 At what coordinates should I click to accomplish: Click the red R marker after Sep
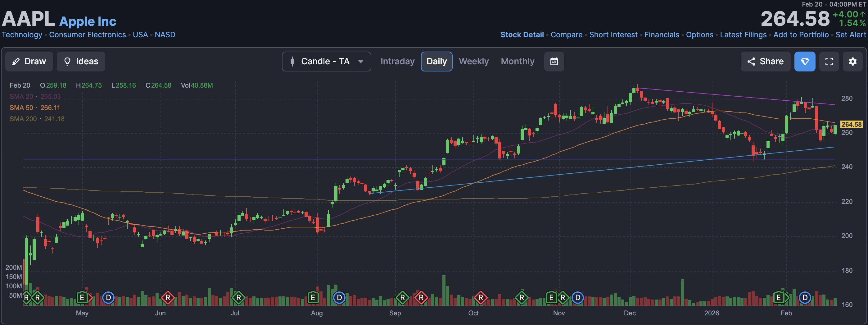pyautogui.click(x=421, y=298)
